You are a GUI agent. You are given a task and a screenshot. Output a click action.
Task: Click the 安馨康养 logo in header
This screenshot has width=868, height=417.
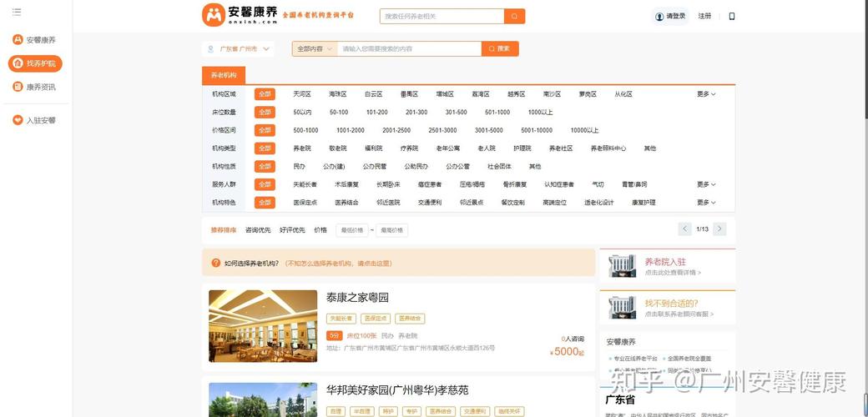240,15
